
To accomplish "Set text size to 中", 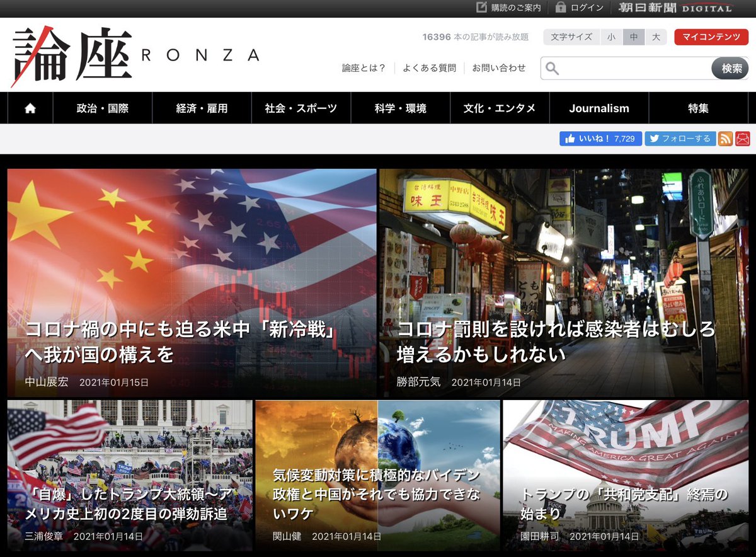I will tap(634, 37).
